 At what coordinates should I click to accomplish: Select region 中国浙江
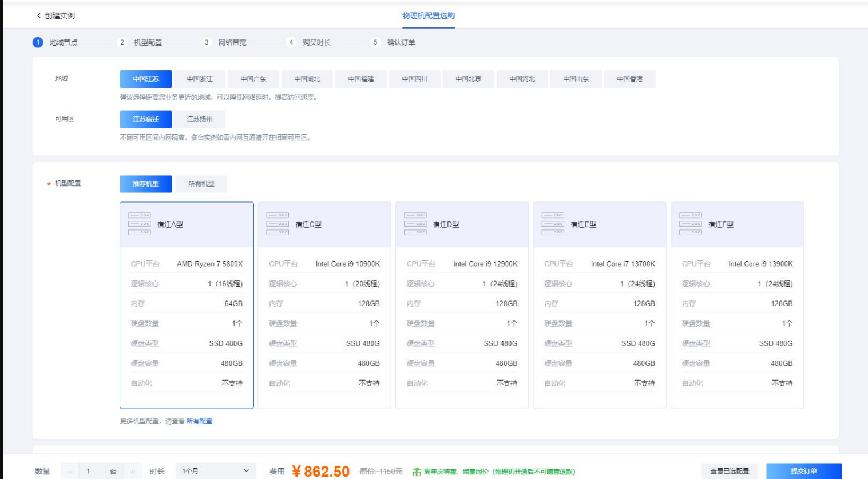(x=200, y=79)
